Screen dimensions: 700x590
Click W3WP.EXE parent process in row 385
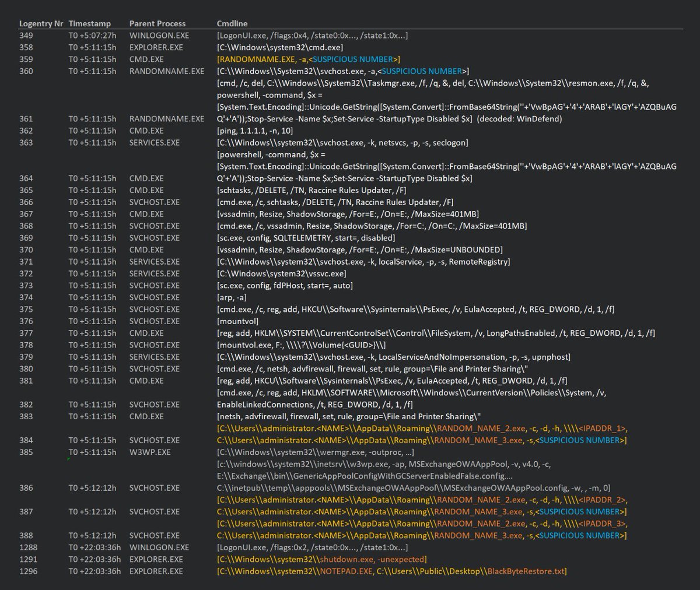pyautogui.click(x=150, y=453)
